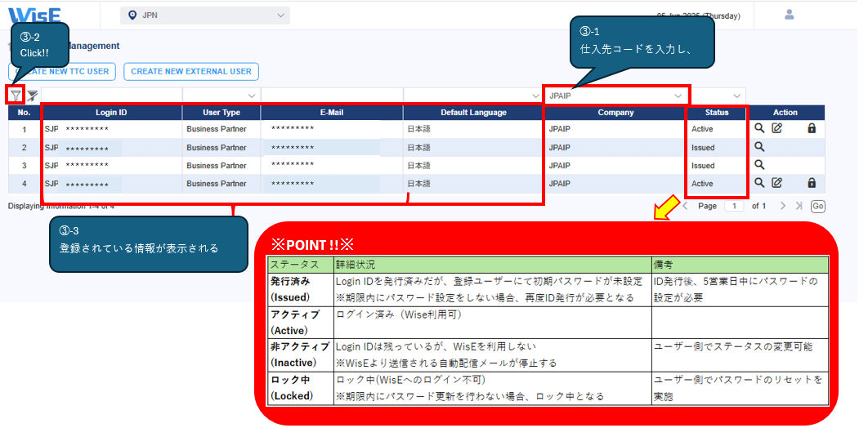868x428 pixels.
Task: Sort by the E-Mail column header
Action: click(332, 112)
